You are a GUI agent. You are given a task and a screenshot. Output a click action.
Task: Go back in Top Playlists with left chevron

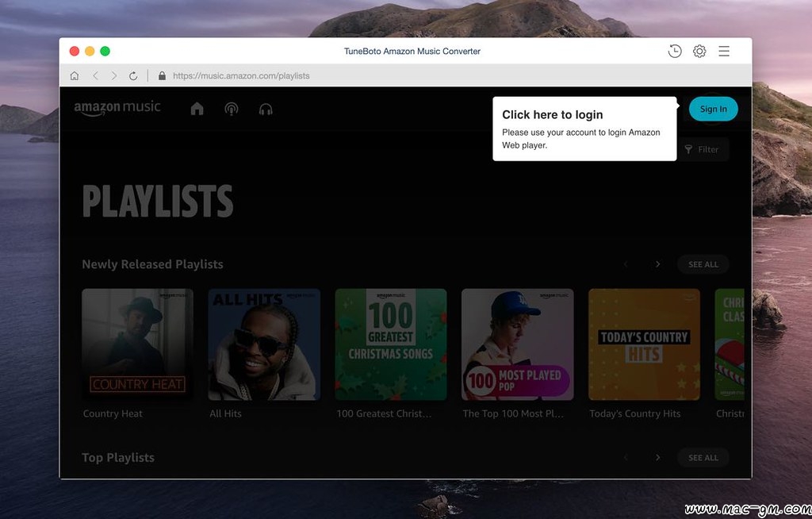click(x=626, y=458)
